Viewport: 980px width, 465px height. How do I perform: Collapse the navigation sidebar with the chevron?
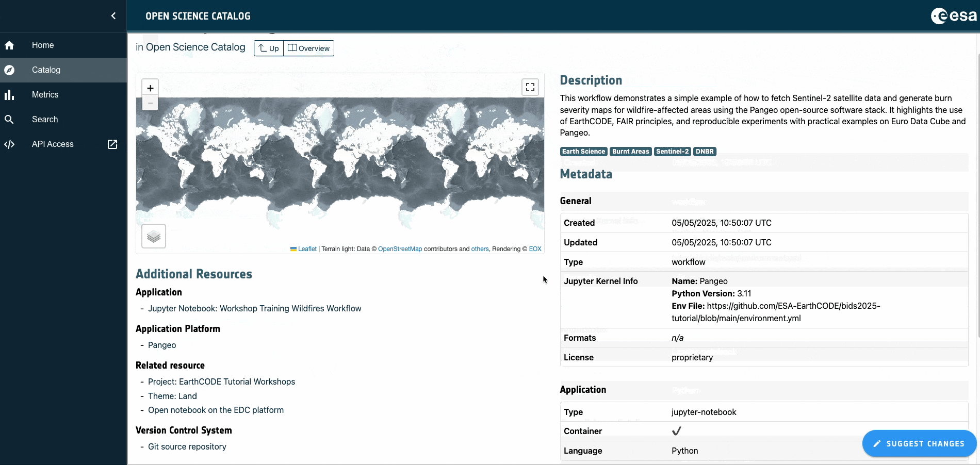pyautogui.click(x=113, y=15)
